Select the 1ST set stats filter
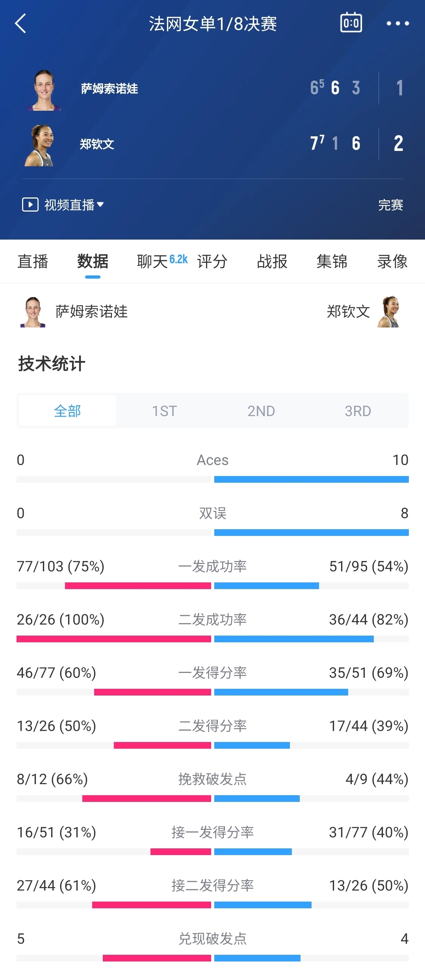 [164, 411]
